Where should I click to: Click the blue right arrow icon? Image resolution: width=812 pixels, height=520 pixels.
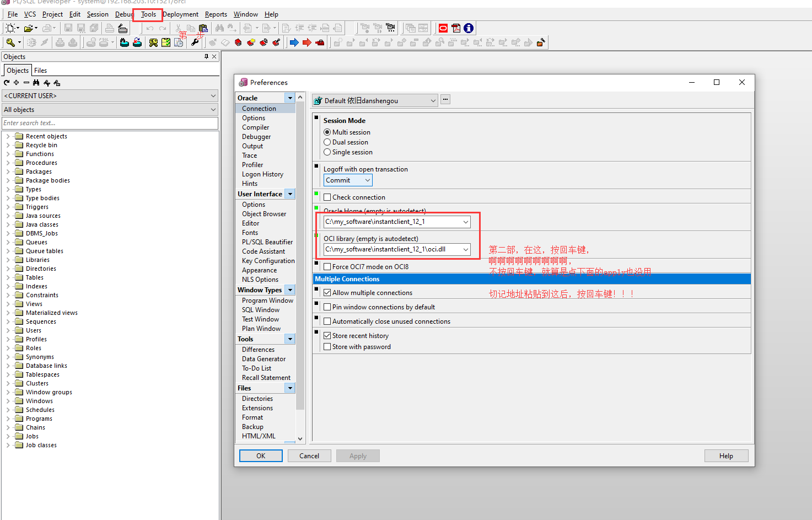coord(294,42)
